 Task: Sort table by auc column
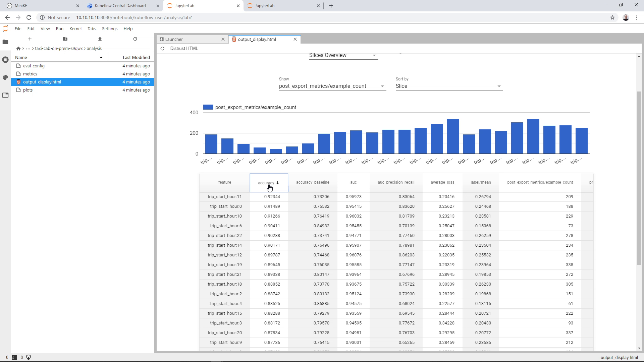[354, 182]
